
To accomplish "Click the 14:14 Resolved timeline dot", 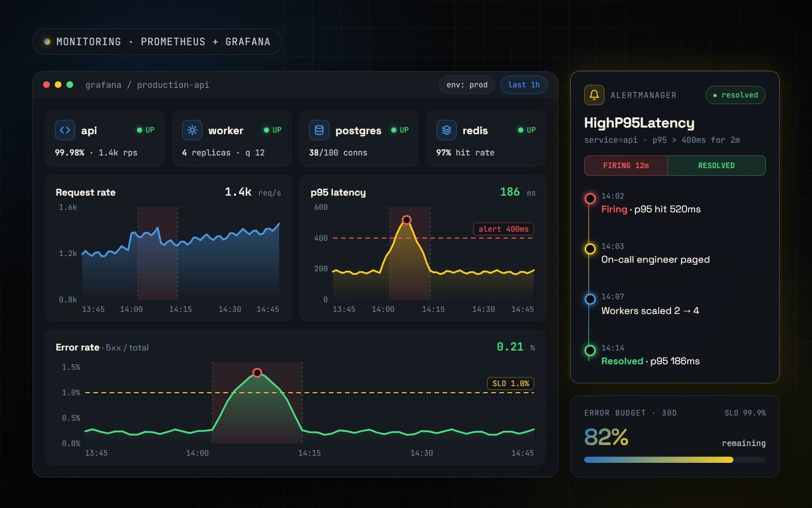I will pyautogui.click(x=590, y=350).
